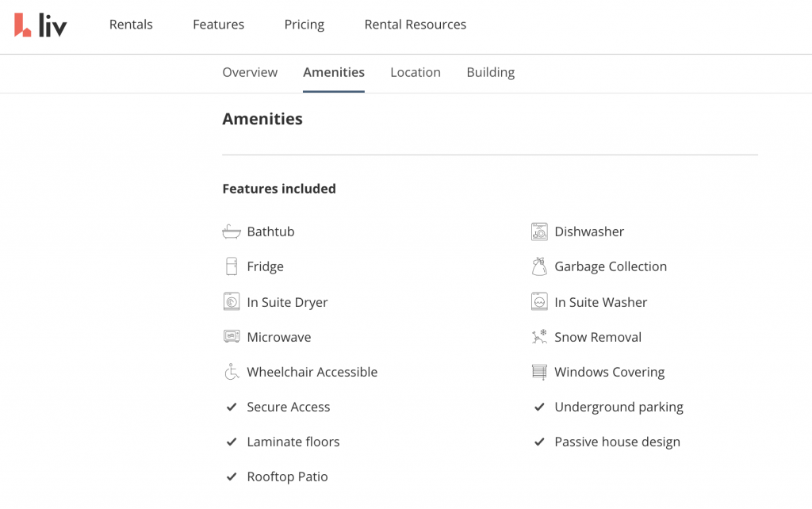Click the Wheelchair Accessible icon
The width and height of the screenshot is (812, 509).
point(232,371)
